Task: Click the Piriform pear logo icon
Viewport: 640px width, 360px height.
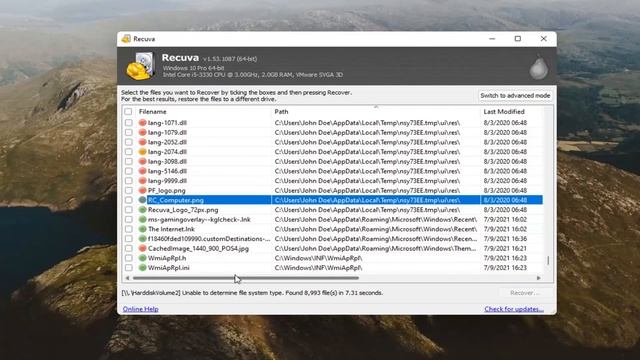Action: (x=539, y=67)
